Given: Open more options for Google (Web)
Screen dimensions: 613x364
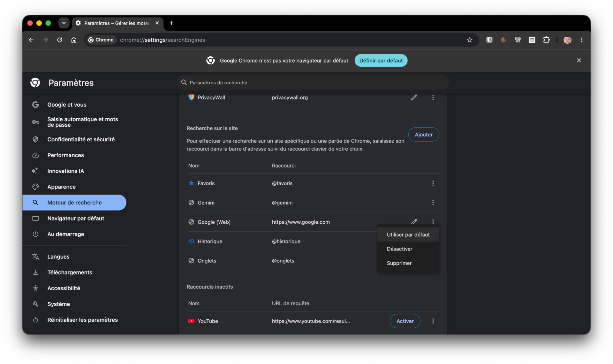Looking at the screenshot, I should (433, 221).
